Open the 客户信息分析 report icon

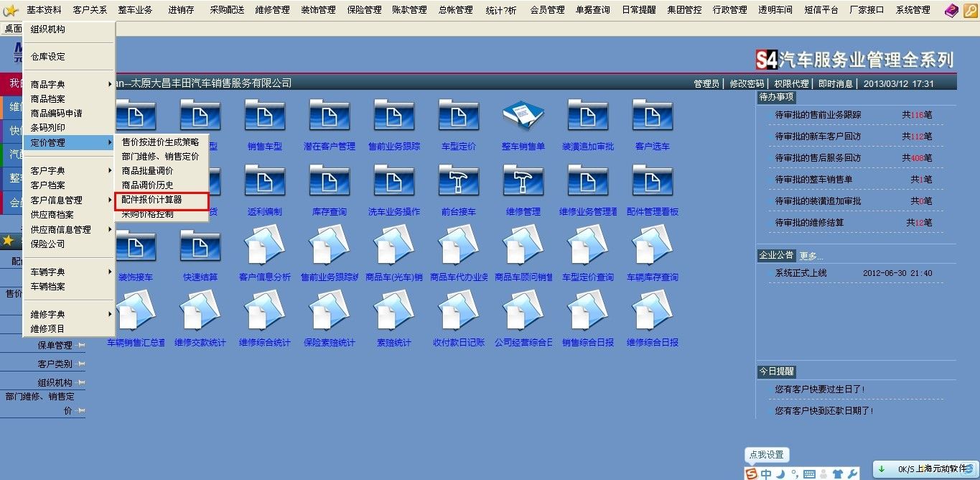[264, 246]
